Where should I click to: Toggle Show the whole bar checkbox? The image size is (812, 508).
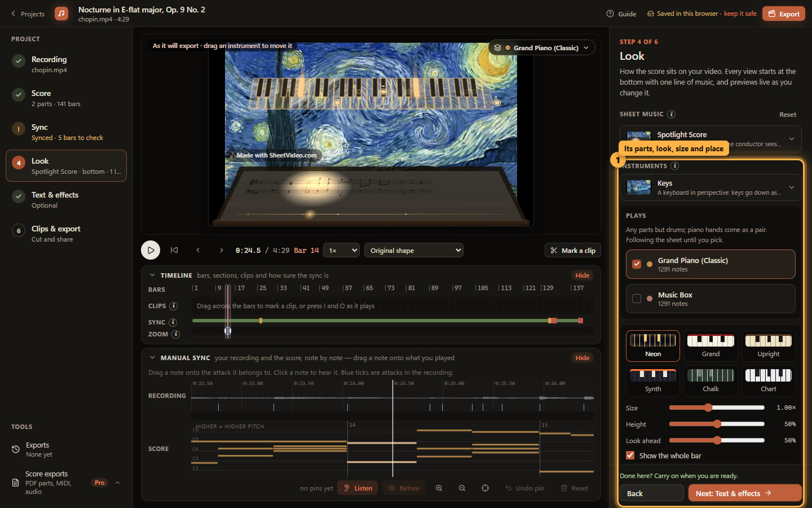[x=630, y=456]
